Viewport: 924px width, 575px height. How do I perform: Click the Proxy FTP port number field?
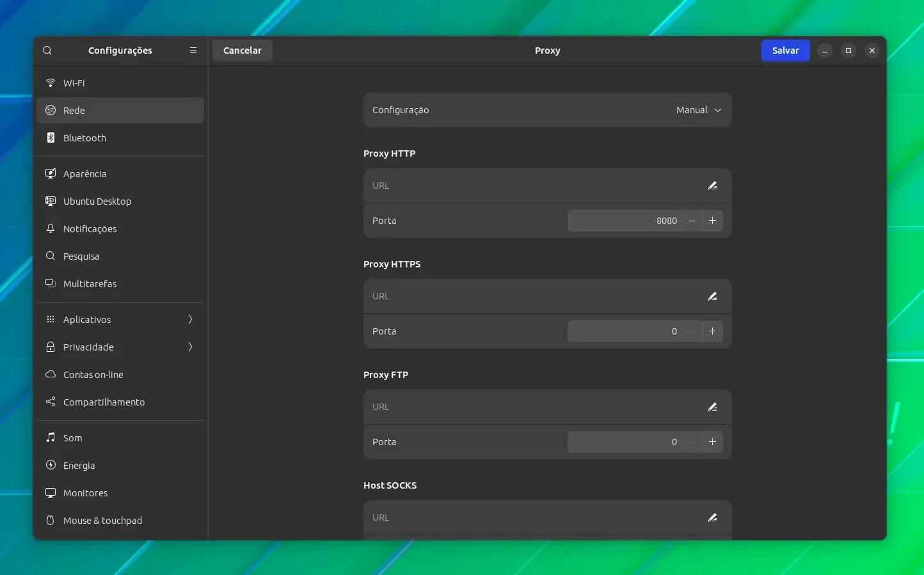tap(624, 442)
